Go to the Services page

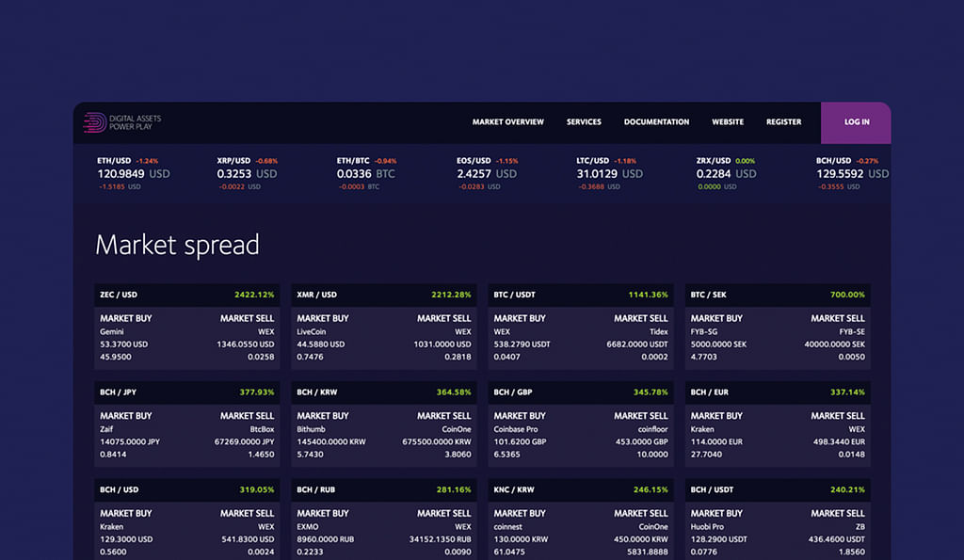click(584, 122)
